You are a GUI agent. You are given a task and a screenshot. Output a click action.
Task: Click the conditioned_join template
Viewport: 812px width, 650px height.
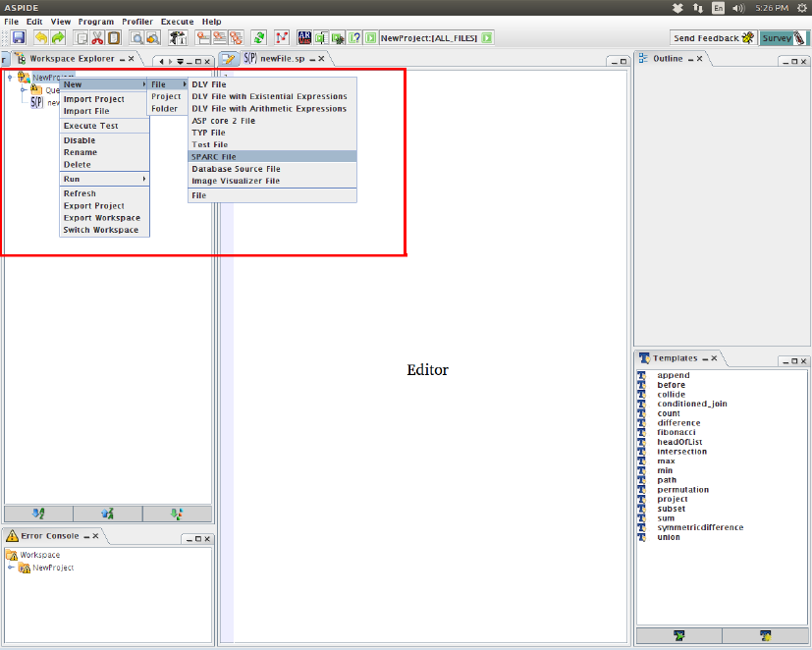[x=692, y=404]
